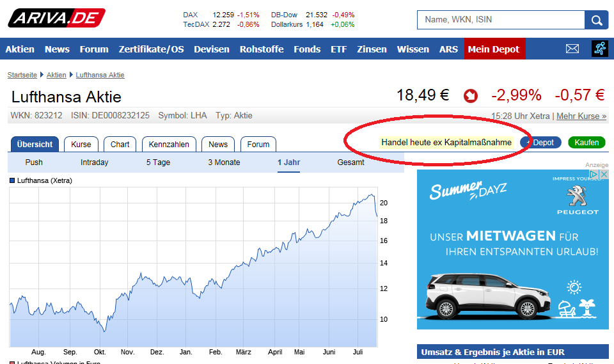Click the ISIN: DE0008232125 text
Viewport: 614px width, 364px height.
click(110, 116)
